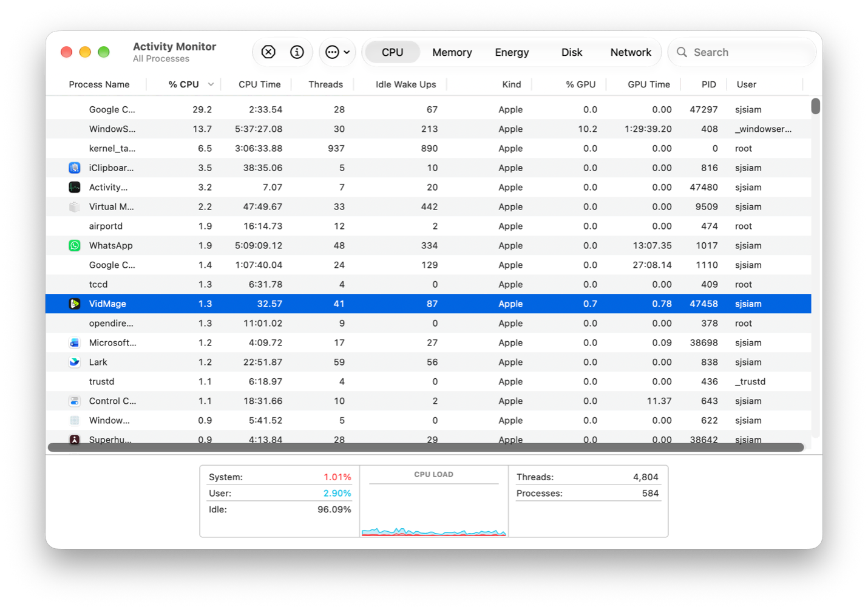This screenshot has width=868, height=612.
Task: Open the process Info (i) toolbar icon
Action: tap(297, 52)
